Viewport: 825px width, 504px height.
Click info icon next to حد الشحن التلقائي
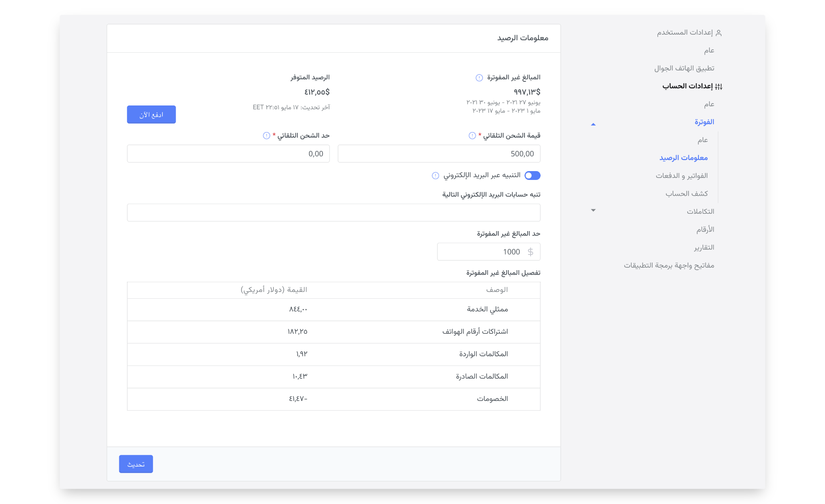[266, 136]
